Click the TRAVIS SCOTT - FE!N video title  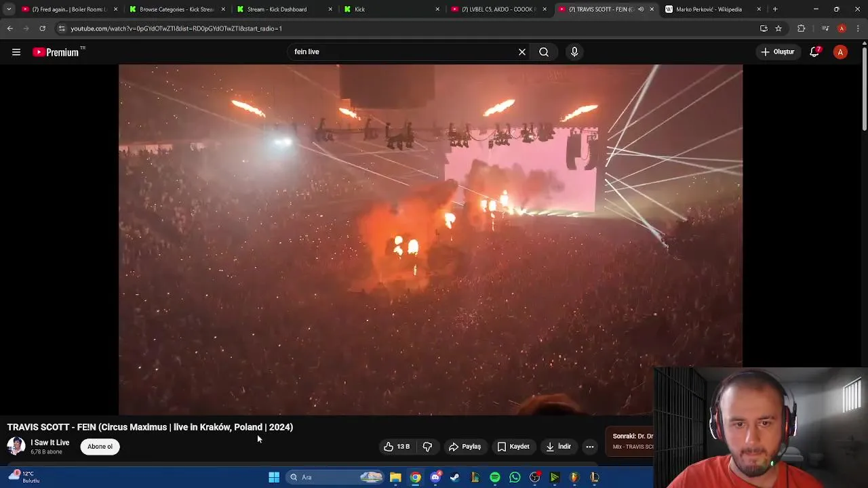[150, 427]
